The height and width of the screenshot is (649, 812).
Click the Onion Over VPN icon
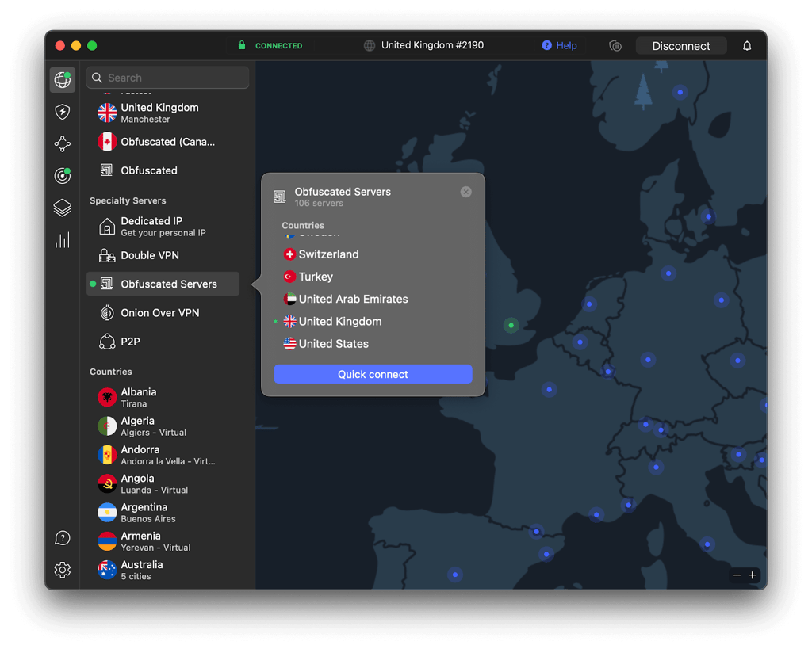tap(107, 312)
